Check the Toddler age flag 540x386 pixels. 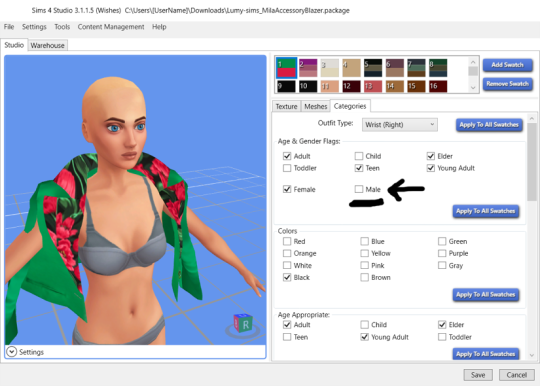click(287, 168)
